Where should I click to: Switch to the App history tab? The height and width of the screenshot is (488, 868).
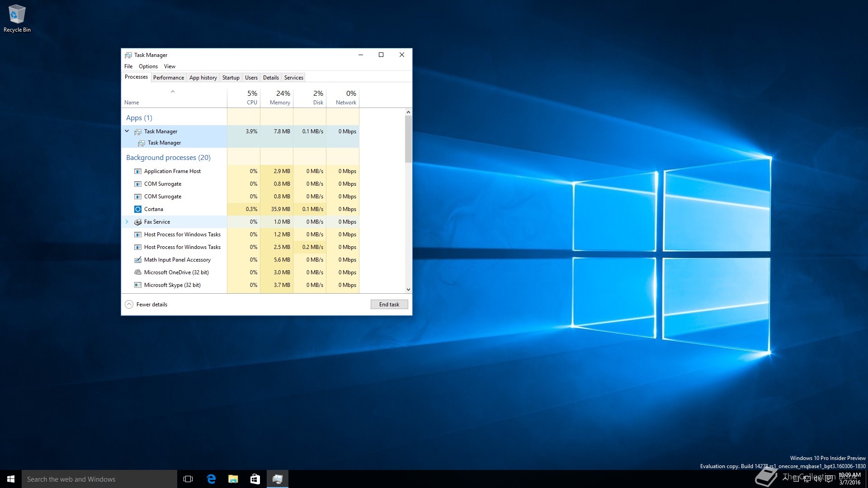point(203,78)
